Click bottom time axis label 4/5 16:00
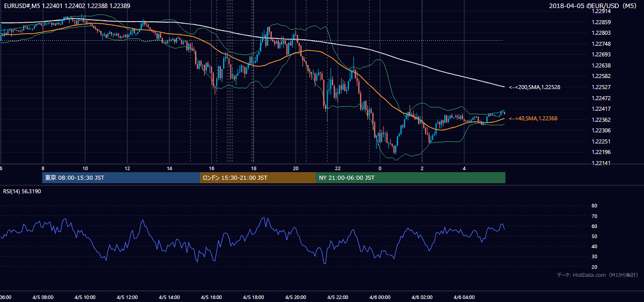Screen dimensions: 644x302 coord(211,297)
